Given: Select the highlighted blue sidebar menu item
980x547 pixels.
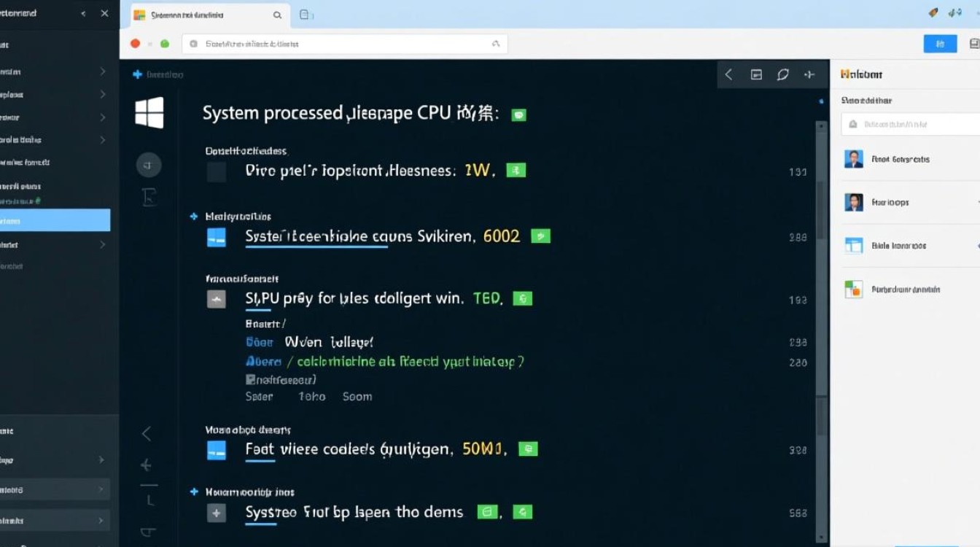Looking at the screenshot, I should point(55,220).
